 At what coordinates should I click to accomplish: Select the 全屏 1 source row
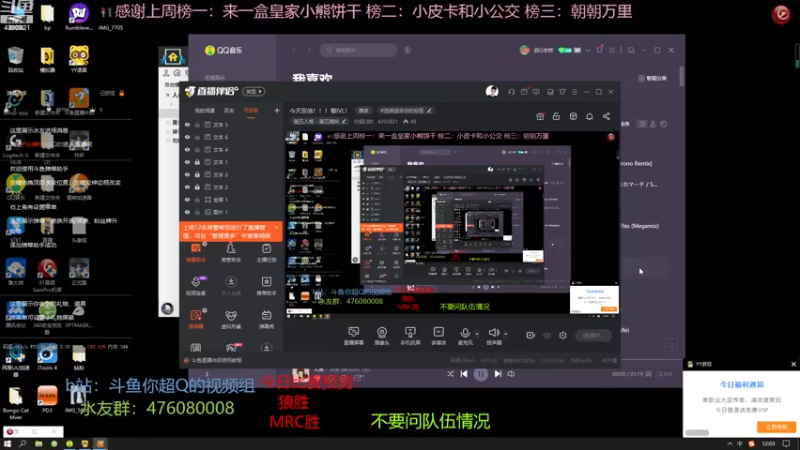pyautogui.click(x=231, y=199)
